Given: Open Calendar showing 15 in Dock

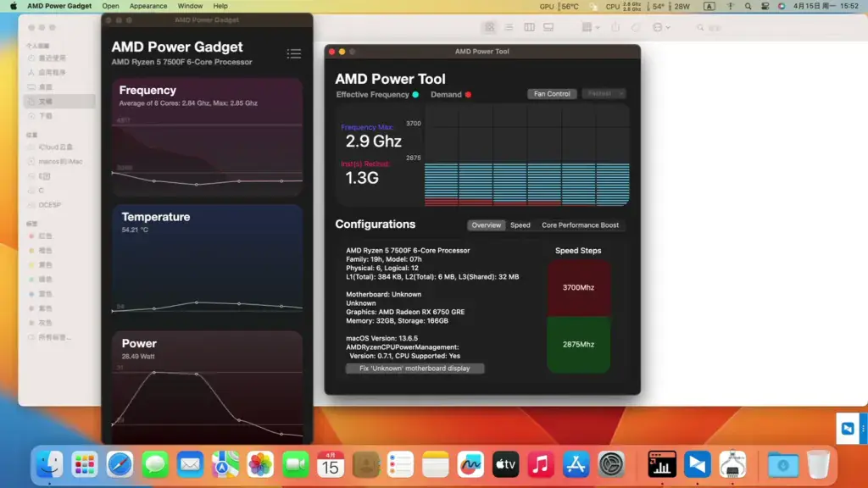Looking at the screenshot, I should 331,464.
